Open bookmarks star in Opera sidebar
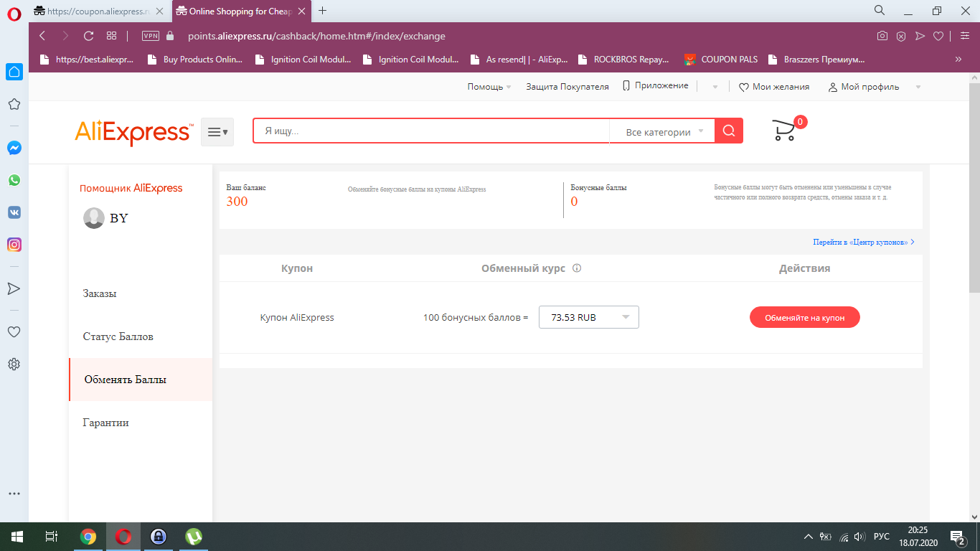This screenshot has height=551, width=980. pyautogui.click(x=14, y=104)
